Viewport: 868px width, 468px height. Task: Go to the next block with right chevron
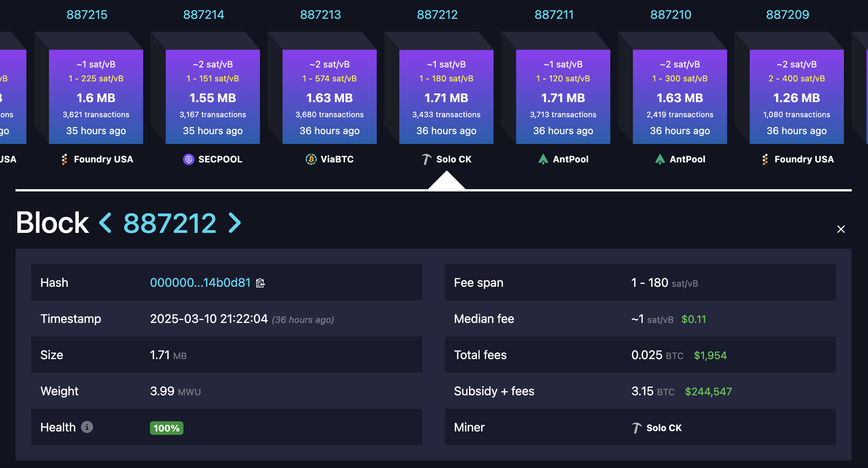click(235, 223)
